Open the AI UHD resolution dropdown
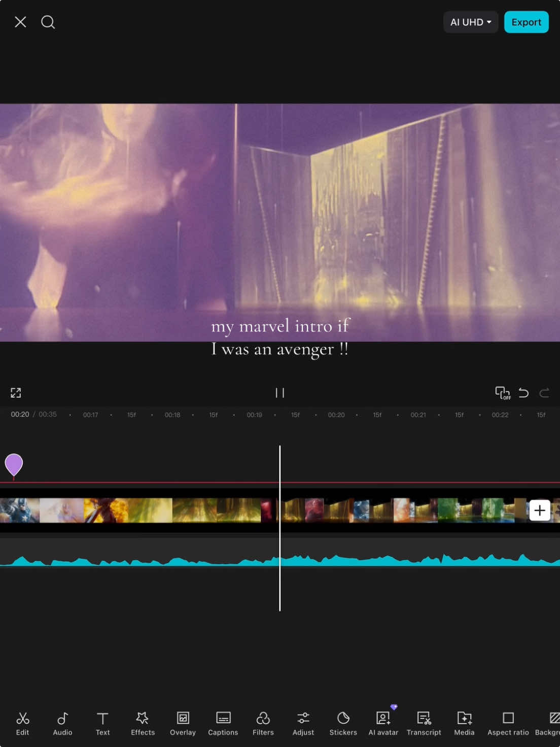 point(471,22)
